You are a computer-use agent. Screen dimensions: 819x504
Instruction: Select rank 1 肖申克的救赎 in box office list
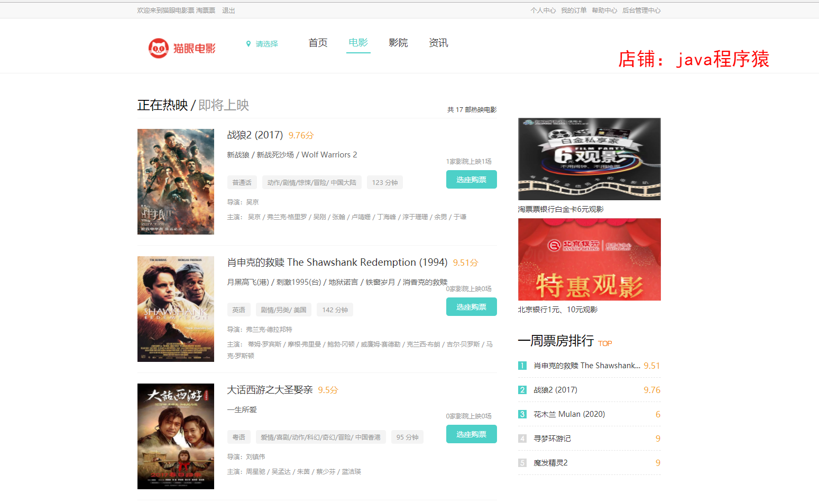(x=587, y=366)
